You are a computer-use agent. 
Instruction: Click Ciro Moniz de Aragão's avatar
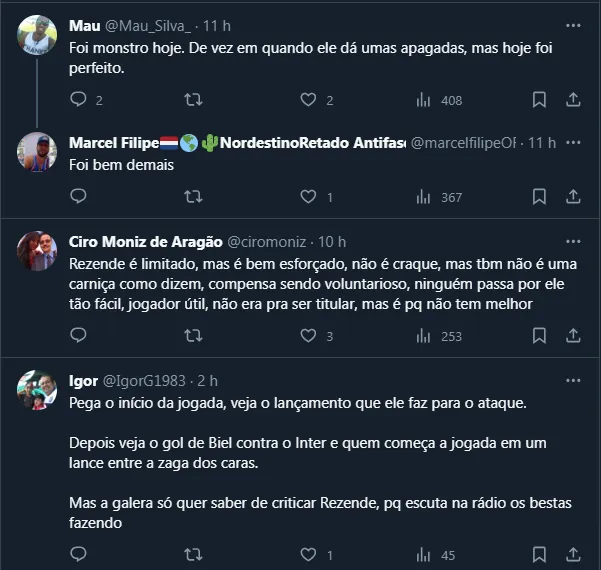[37, 250]
